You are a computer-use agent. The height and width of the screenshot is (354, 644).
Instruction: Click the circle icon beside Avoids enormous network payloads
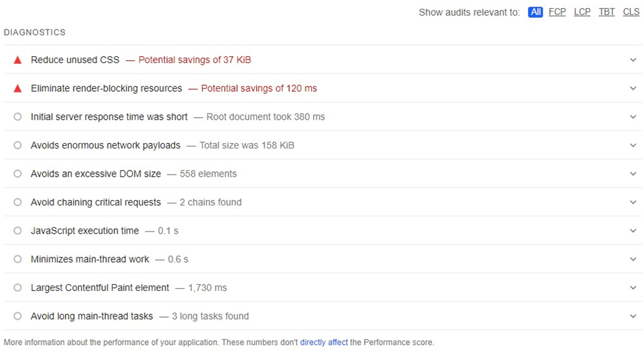17,145
